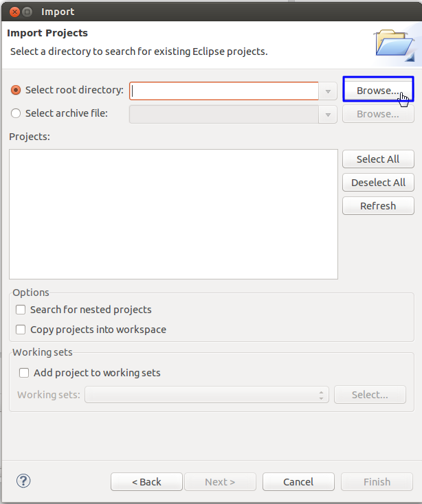Choose the Select archive file option
Image resolution: width=422 pixels, height=504 pixels.
pyautogui.click(x=16, y=113)
